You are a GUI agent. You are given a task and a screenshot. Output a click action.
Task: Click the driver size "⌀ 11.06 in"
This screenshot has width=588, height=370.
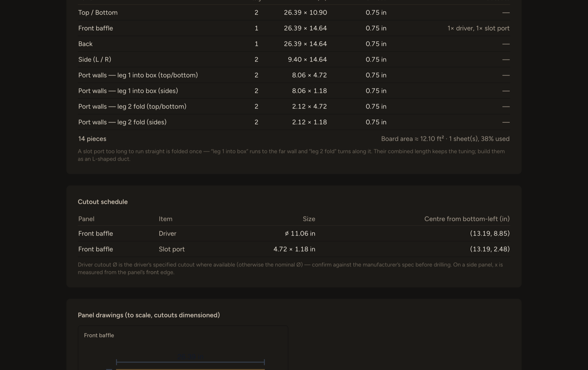(x=300, y=234)
